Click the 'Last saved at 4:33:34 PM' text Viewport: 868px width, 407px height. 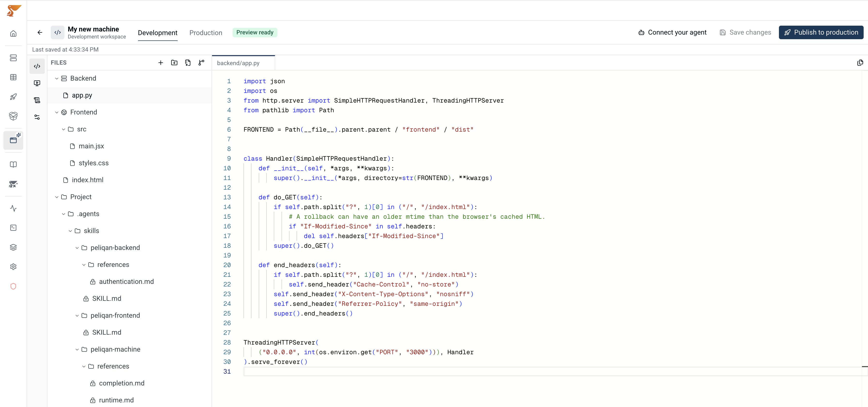(65, 50)
